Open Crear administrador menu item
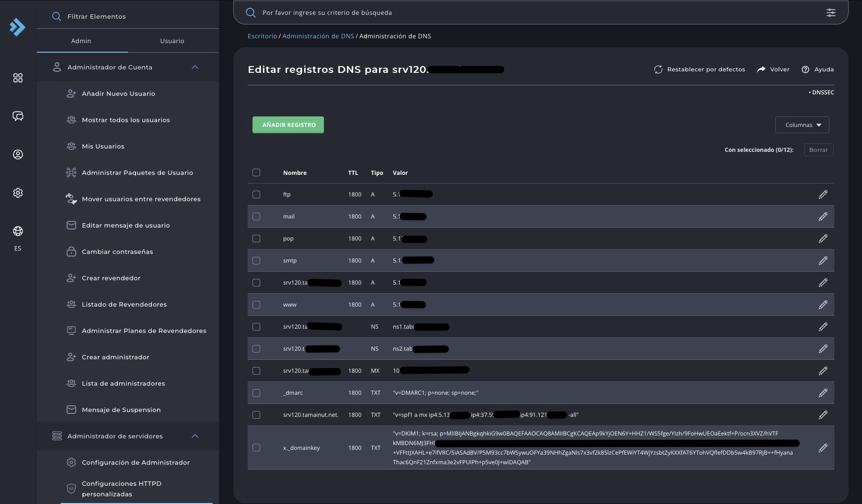 coord(115,357)
